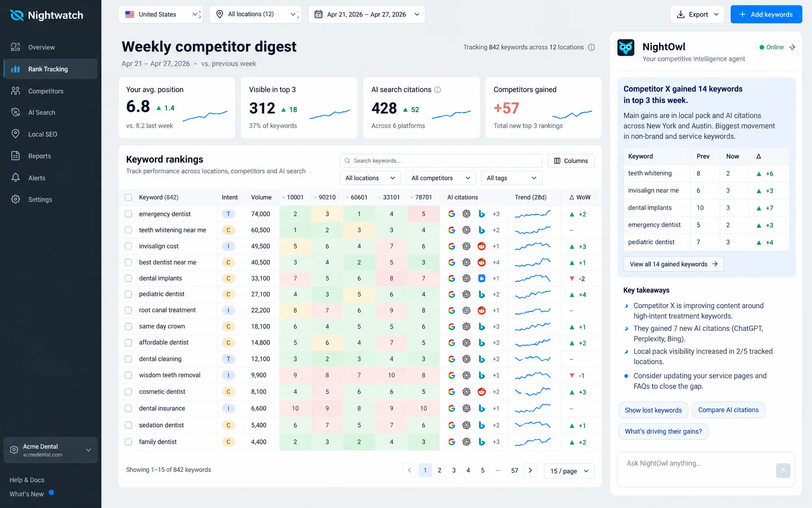Open Competitors in the sidebar

[x=51, y=91]
